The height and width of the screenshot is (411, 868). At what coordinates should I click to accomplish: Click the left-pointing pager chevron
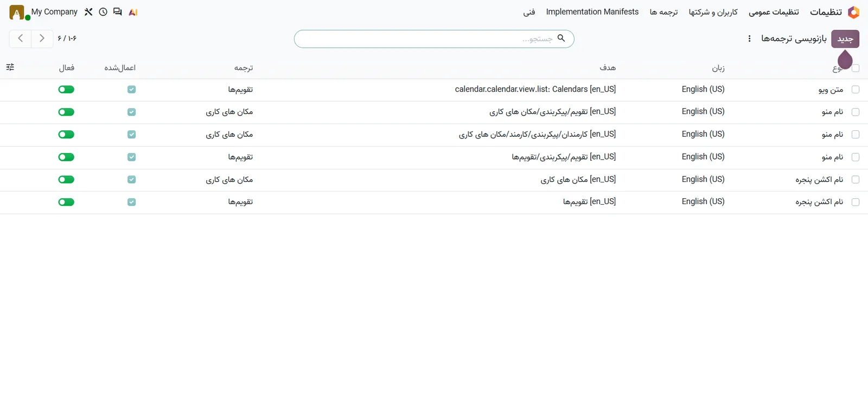[21, 39]
